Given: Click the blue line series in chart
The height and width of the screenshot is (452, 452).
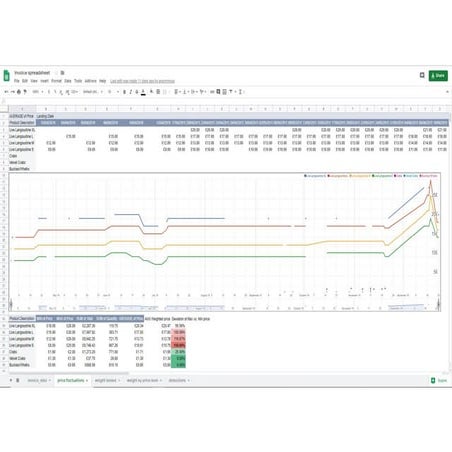Looking at the screenshot, I should [195, 218].
